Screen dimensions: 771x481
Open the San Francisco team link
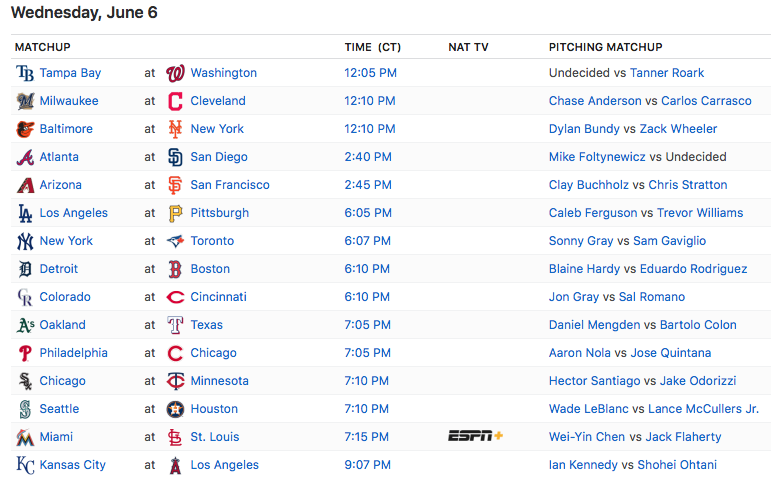click(x=230, y=185)
